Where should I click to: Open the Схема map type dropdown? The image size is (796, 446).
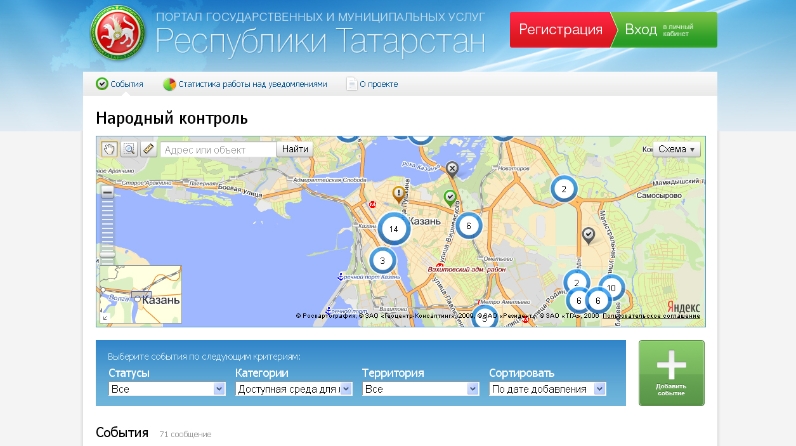(671, 149)
